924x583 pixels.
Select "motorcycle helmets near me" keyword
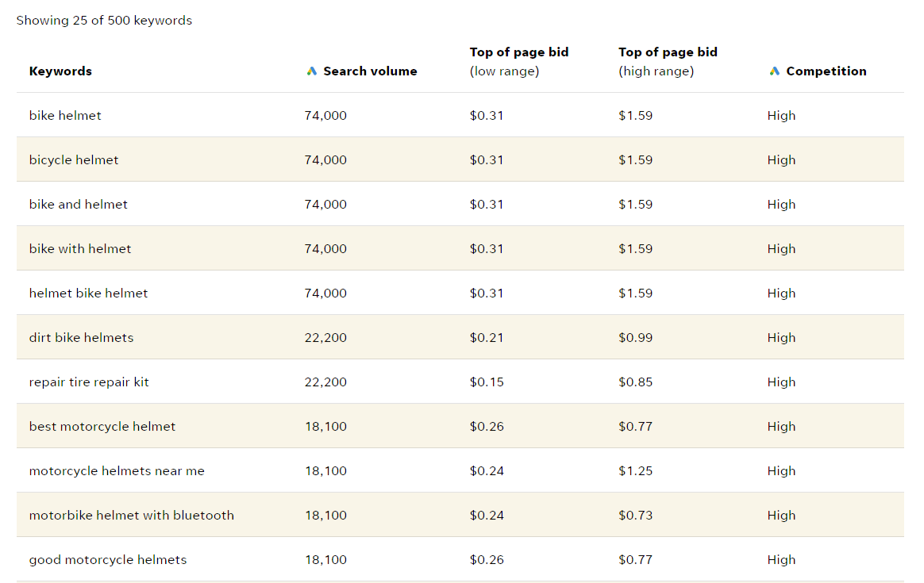(x=117, y=471)
